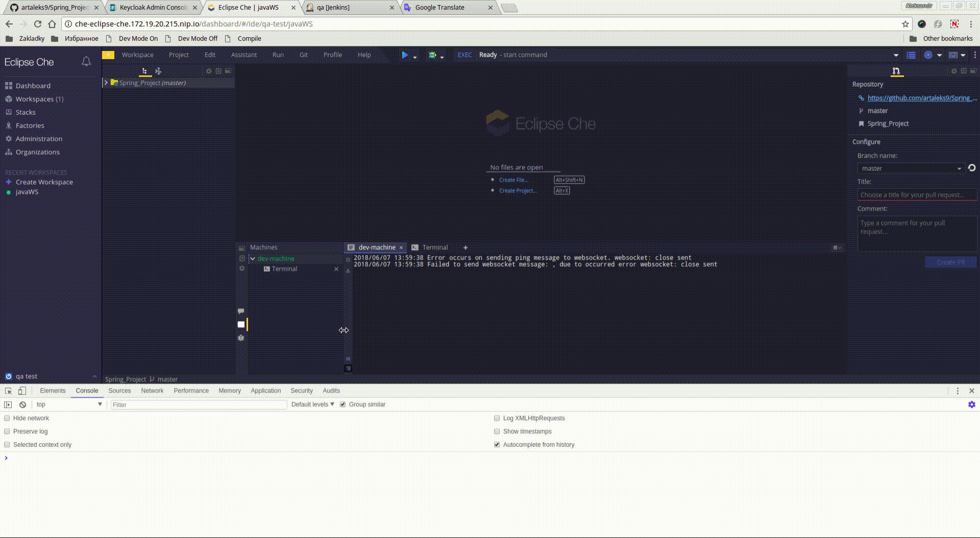Click the Create PR button
The image size is (980, 538).
[x=951, y=262]
